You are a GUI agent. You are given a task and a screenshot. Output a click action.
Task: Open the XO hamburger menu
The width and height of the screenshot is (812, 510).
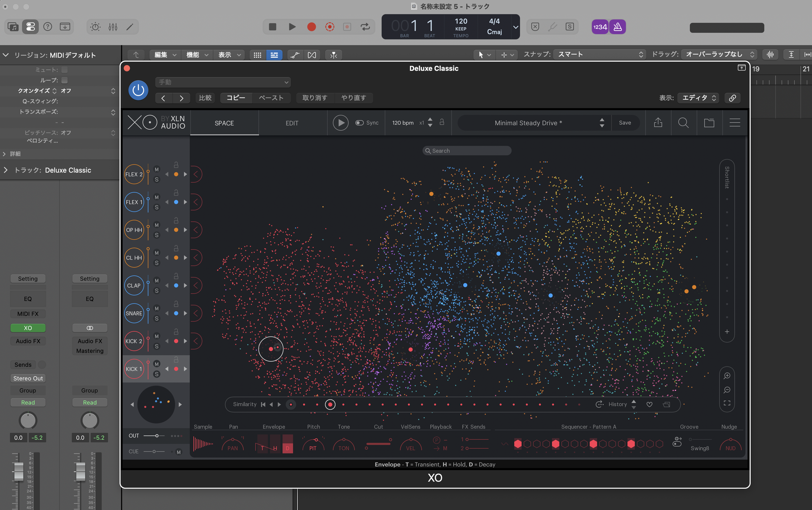pyautogui.click(x=735, y=123)
